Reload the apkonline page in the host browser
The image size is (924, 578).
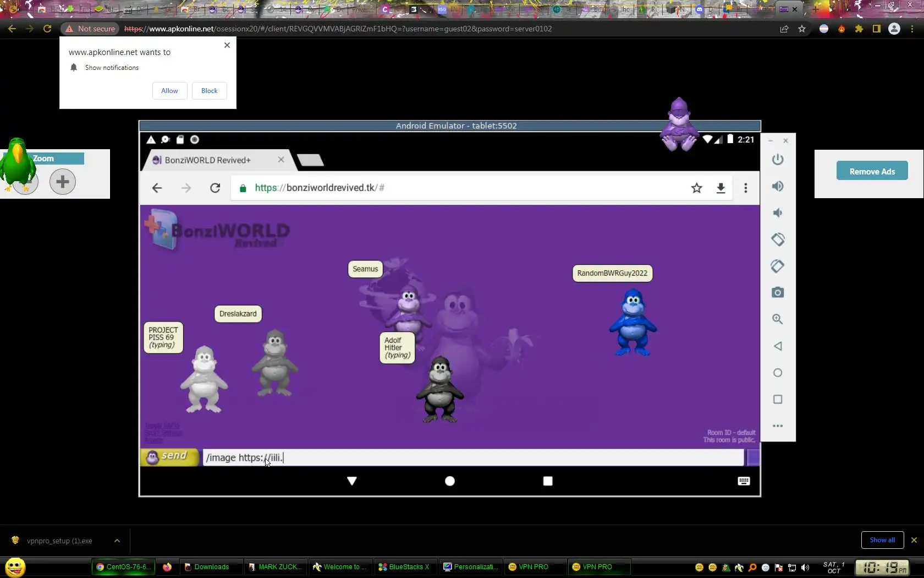47,29
